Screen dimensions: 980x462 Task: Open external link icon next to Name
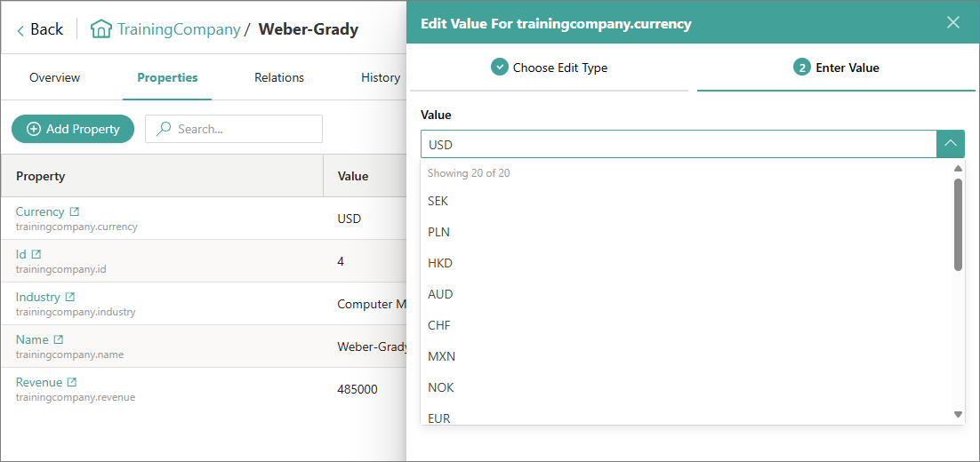pos(58,339)
